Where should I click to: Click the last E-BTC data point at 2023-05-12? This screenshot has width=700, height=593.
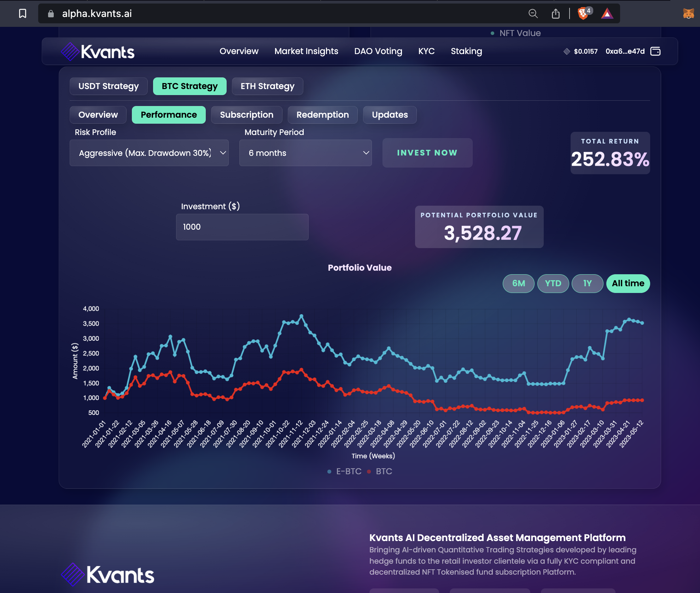pyautogui.click(x=642, y=323)
